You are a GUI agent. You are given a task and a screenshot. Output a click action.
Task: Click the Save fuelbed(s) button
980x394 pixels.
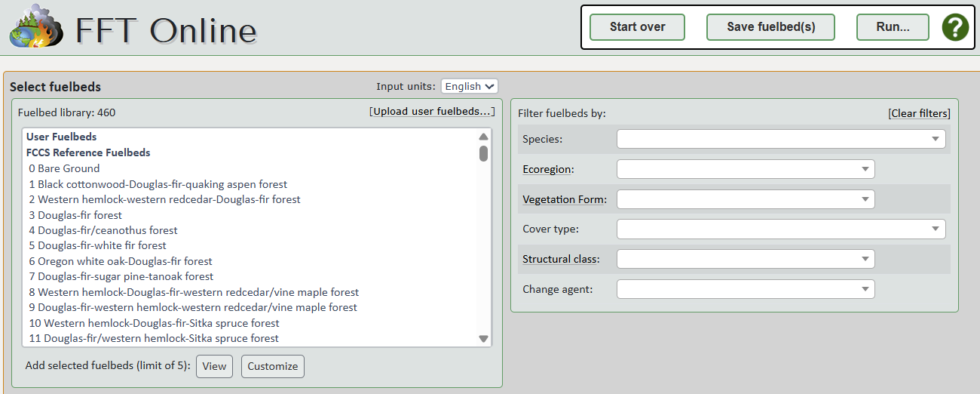click(x=770, y=27)
